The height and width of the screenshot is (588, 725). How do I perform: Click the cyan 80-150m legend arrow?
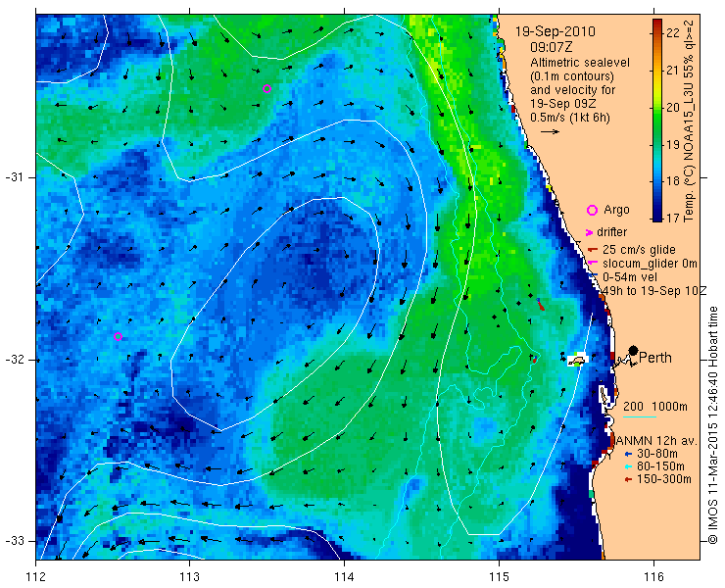pos(628,466)
